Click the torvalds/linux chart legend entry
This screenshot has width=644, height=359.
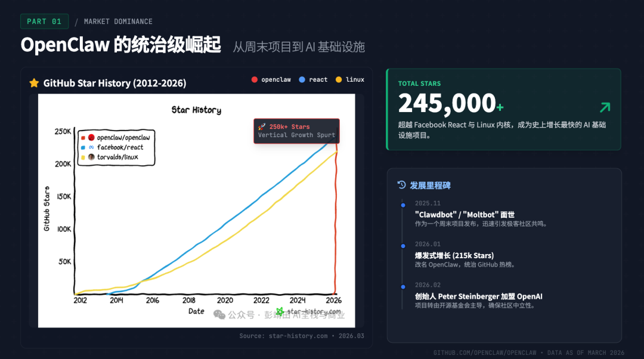click(110, 157)
